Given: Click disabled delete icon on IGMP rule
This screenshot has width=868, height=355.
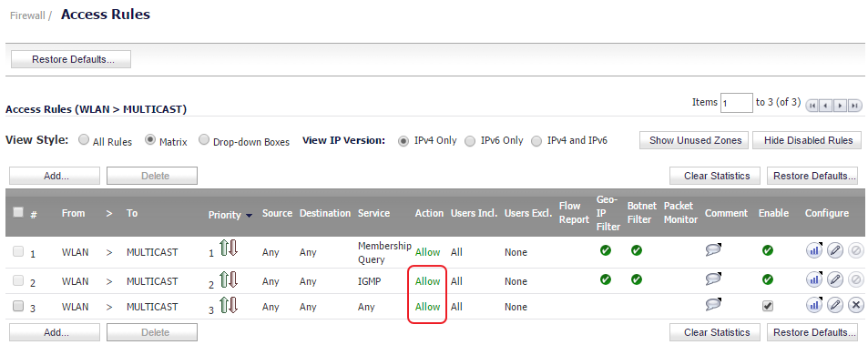Looking at the screenshot, I should coord(856,279).
